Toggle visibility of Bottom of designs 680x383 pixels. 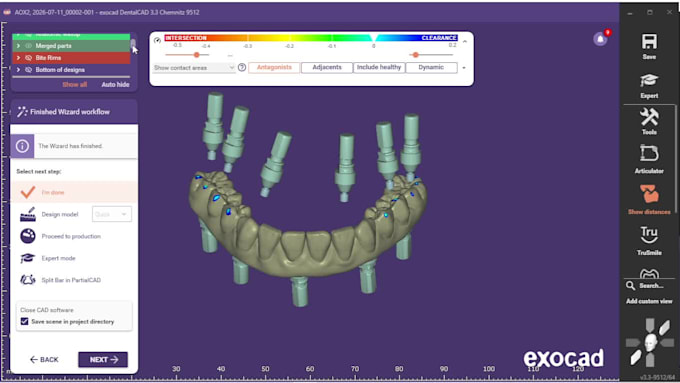click(x=28, y=70)
